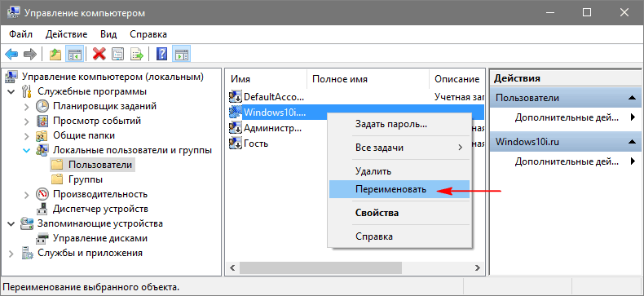Expand the Службы и приложения node
The width and height of the screenshot is (644, 296).
pyautogui.click(x=11, y=253)
